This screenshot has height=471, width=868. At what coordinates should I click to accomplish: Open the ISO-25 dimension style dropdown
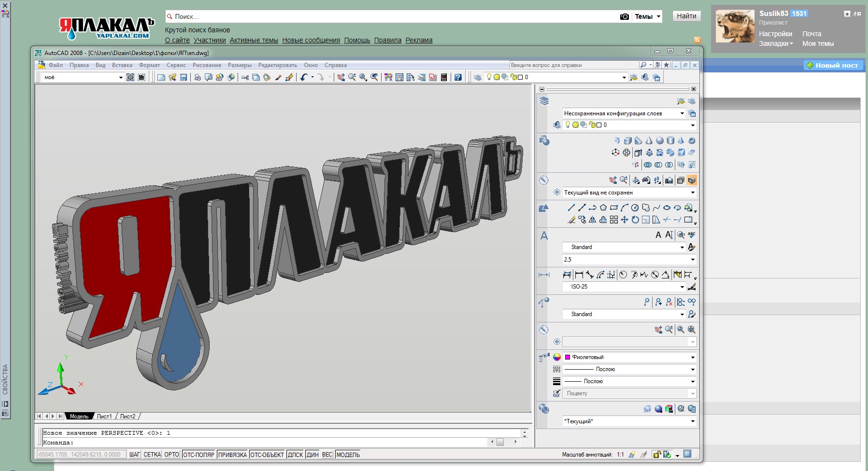pyautogui.click(x=624, y=287)
